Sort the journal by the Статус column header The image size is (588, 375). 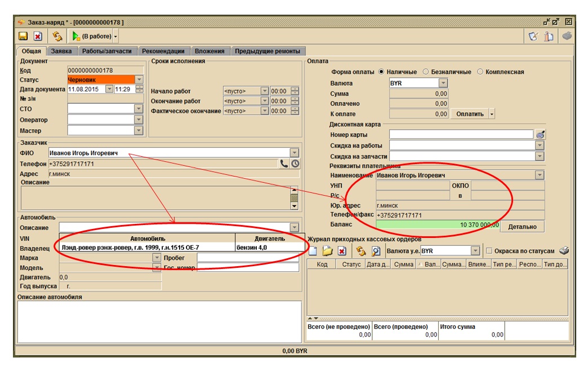(x=351, y=264)
